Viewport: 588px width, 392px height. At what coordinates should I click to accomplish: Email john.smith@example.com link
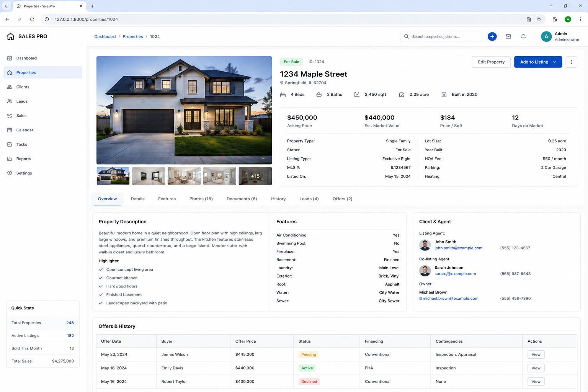(x=458, y=248)
